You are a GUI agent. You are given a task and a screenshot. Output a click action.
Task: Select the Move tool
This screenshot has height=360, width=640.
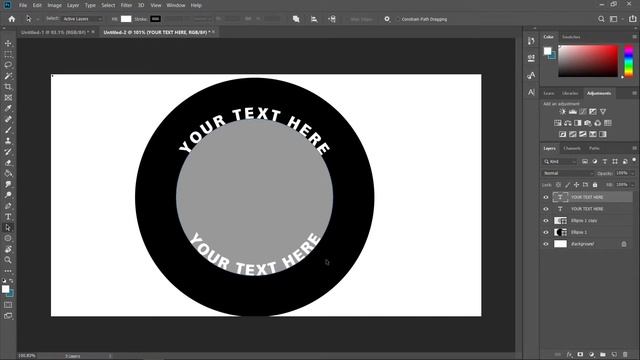pos(8,43)
